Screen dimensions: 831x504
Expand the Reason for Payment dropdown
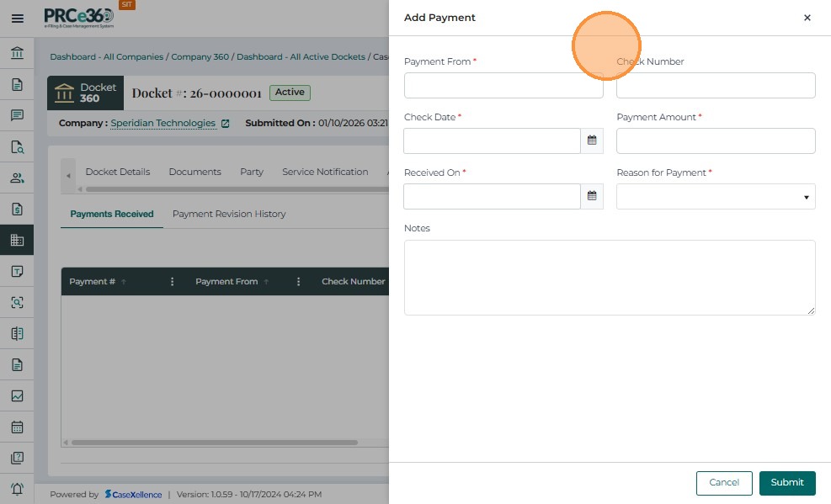(x=716, y=197)
